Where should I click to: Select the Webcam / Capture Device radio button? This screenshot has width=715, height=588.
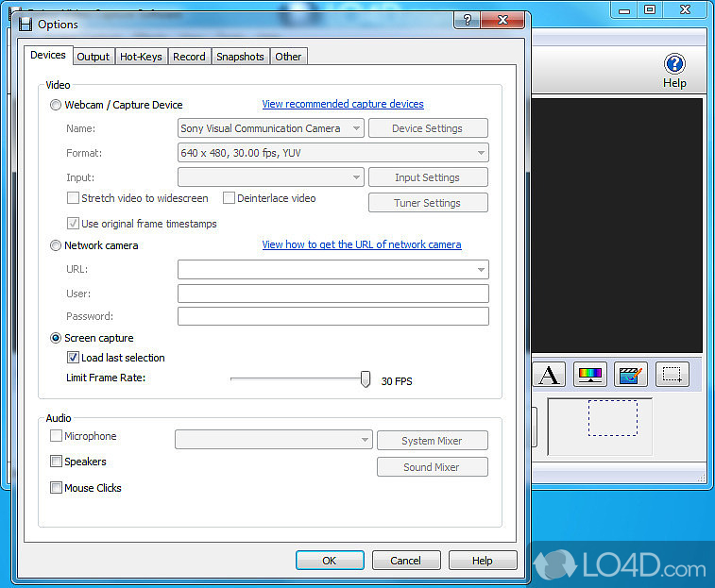(55, 105)
